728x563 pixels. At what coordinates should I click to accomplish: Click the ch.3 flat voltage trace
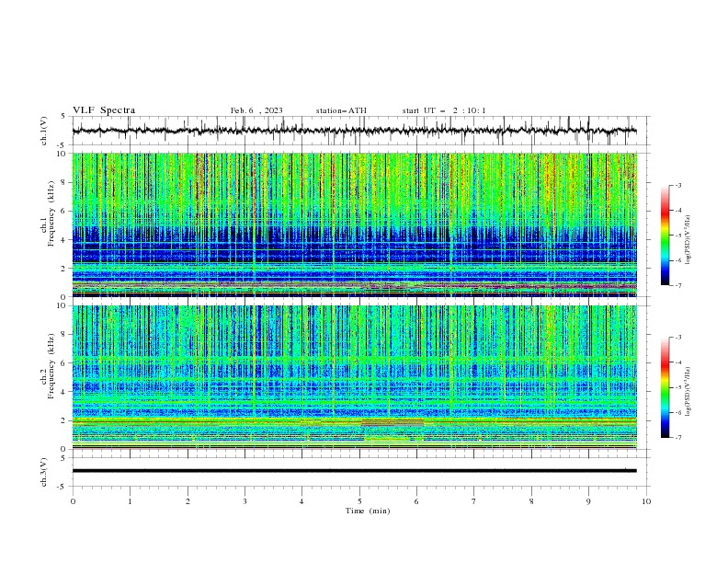click(x=355, y=471)
